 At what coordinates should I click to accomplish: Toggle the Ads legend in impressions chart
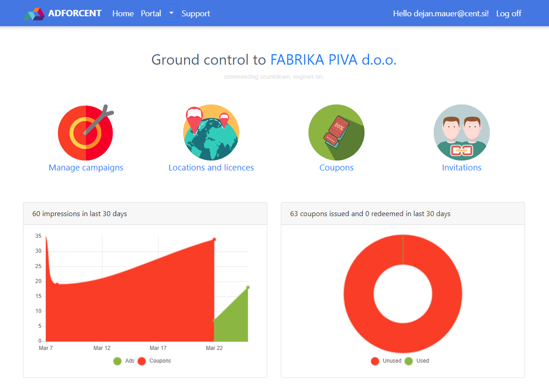click(124, 361)
